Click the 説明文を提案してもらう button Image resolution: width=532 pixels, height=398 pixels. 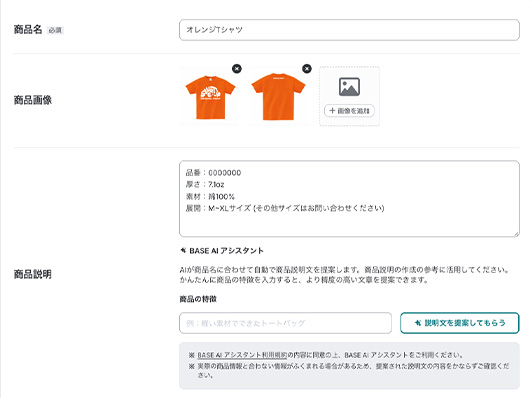[459, 323]
